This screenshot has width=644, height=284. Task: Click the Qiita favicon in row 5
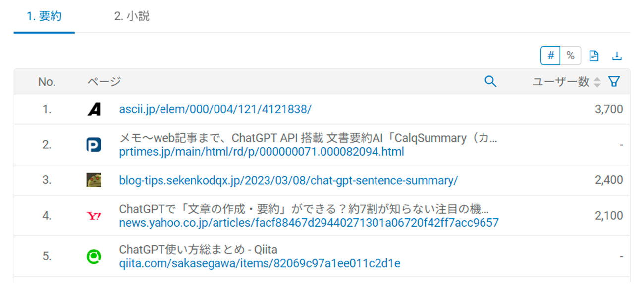[x=94, y=256]
